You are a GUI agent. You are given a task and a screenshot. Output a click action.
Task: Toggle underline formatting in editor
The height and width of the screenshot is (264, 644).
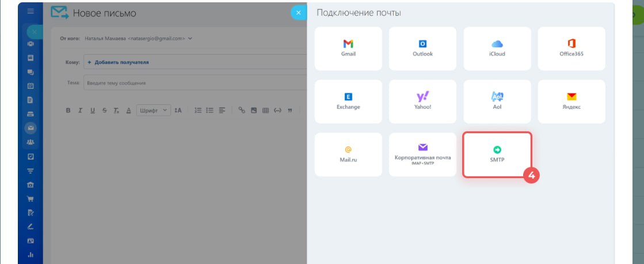[93, 110]
